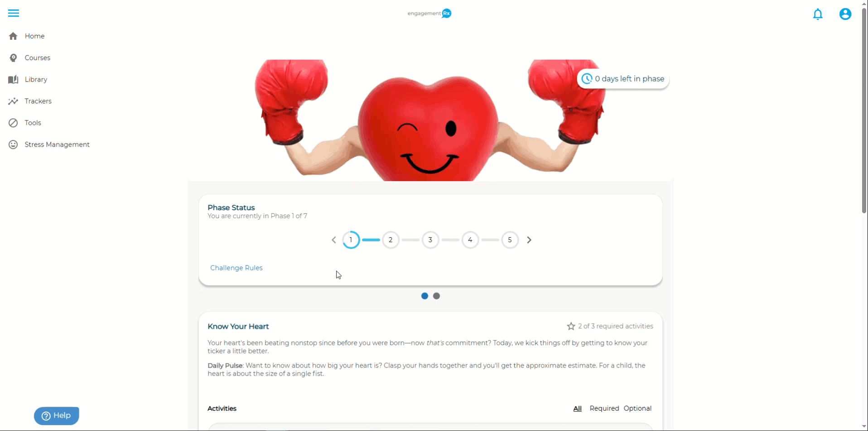Click the Library book icon

tap(13, 80)
